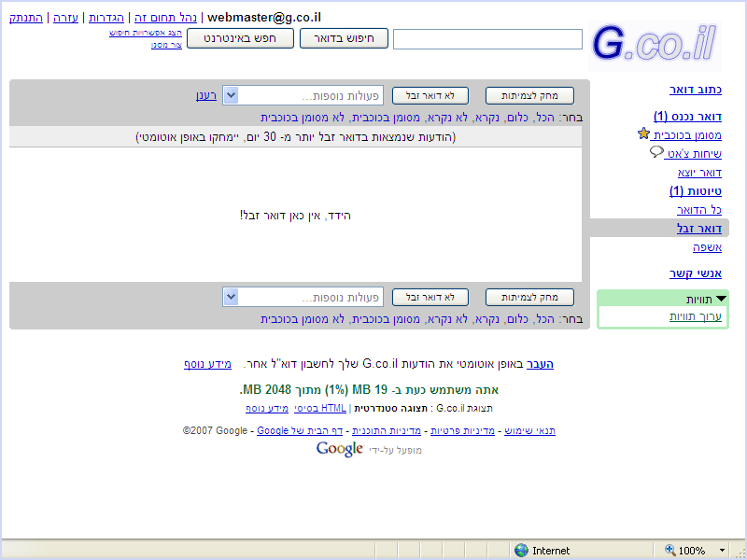
Task: Click the bottom לא דואר זבל button
Action: pos(430,297)
